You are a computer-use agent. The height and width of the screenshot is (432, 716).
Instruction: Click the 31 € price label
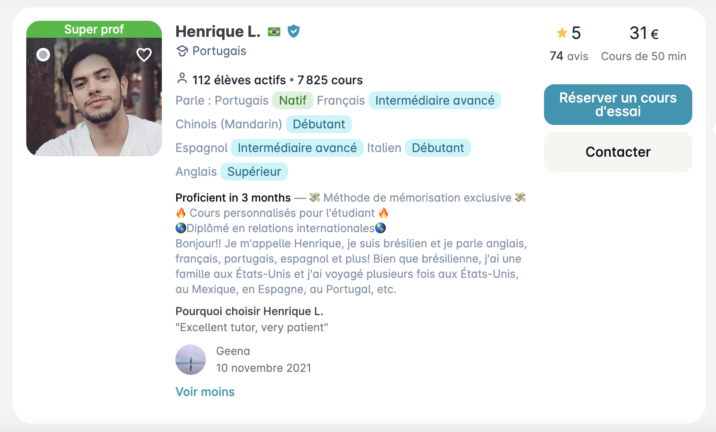(644, 33)
